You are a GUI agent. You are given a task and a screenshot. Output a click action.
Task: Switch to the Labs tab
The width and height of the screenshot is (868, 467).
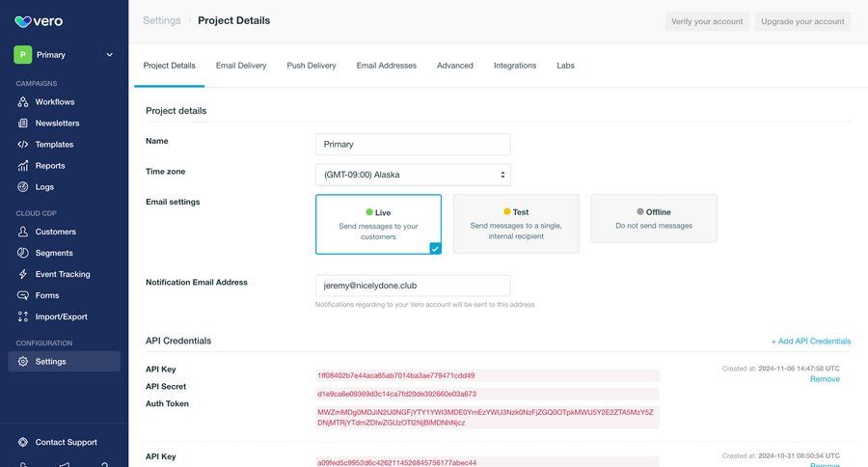coord(565,66)
